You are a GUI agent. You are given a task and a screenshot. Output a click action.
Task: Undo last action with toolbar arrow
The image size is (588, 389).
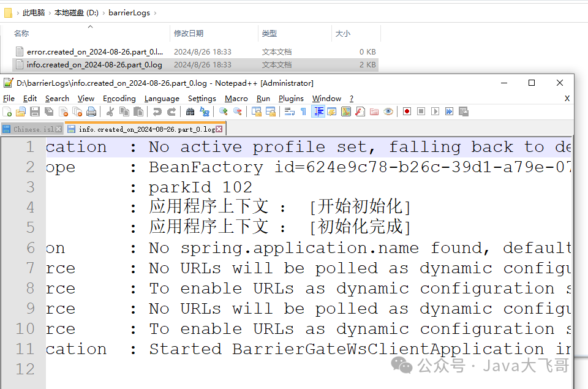(x=157, y=111)
